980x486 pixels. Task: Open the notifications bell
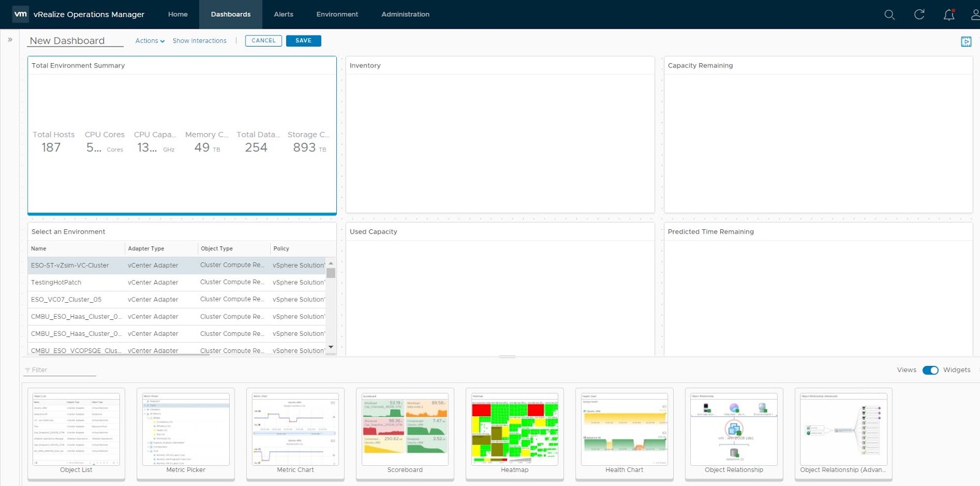(949, 15)
